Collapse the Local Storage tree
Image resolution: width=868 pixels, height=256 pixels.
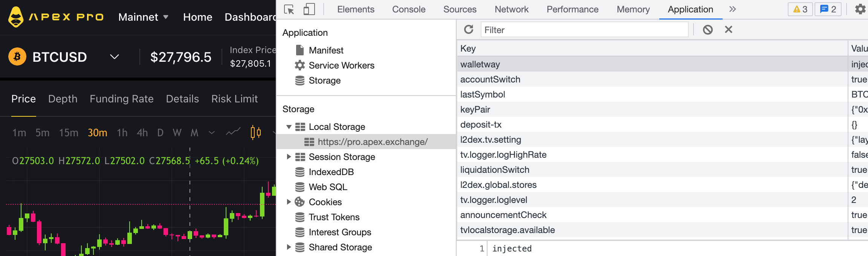click(x=289, y=127)
